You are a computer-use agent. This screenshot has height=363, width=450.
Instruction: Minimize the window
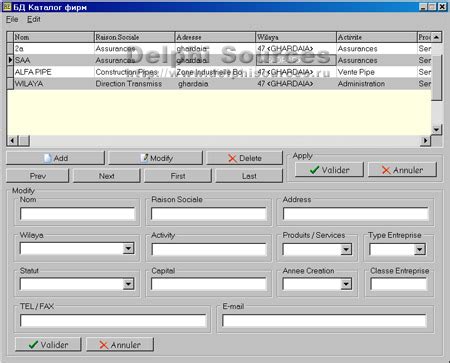pos(423,7)
